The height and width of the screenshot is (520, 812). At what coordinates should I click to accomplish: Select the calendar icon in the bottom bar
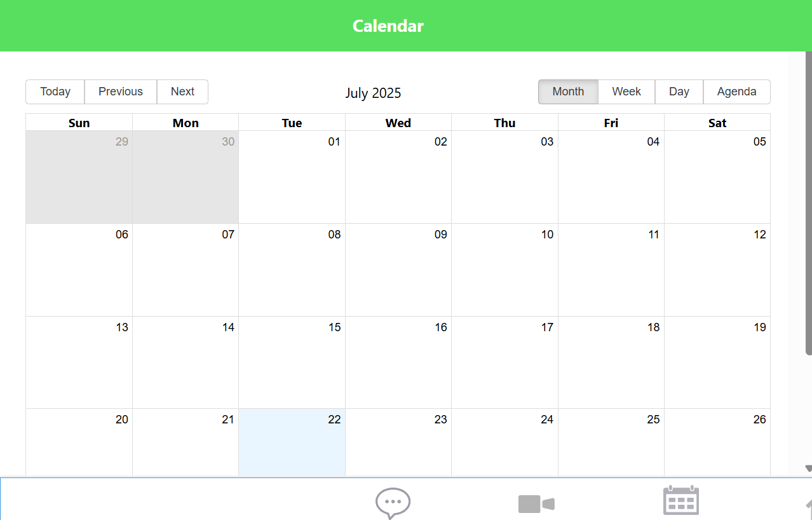[x=680, y=501]
